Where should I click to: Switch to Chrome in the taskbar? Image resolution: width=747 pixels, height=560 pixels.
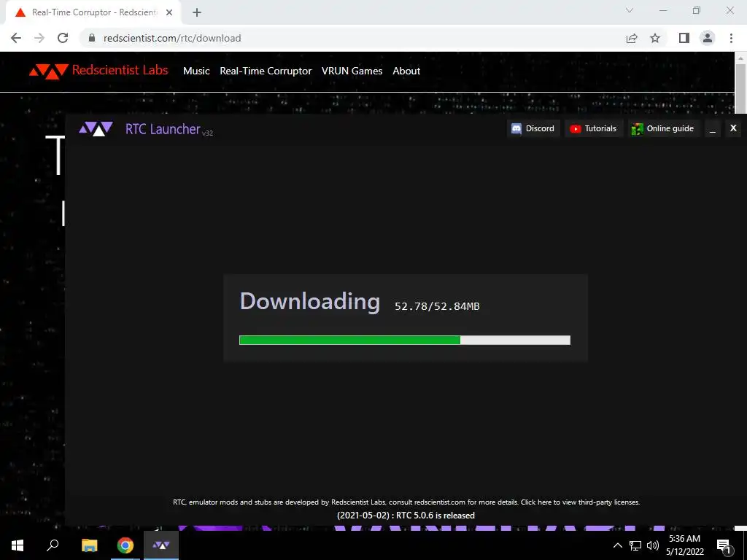pyautogui.click(x=125, y=545)
